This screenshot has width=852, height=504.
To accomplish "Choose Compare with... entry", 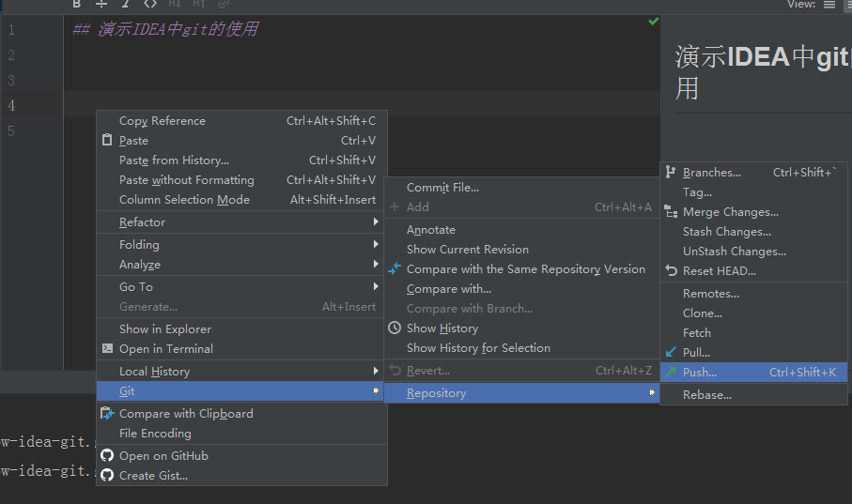I will (521, 289).
